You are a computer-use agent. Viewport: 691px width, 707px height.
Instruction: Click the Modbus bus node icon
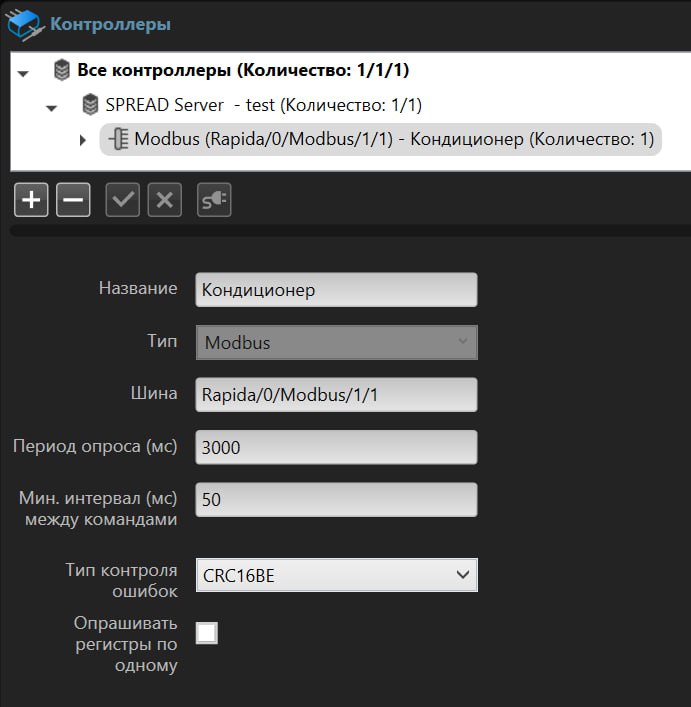[x=119, y=139]
